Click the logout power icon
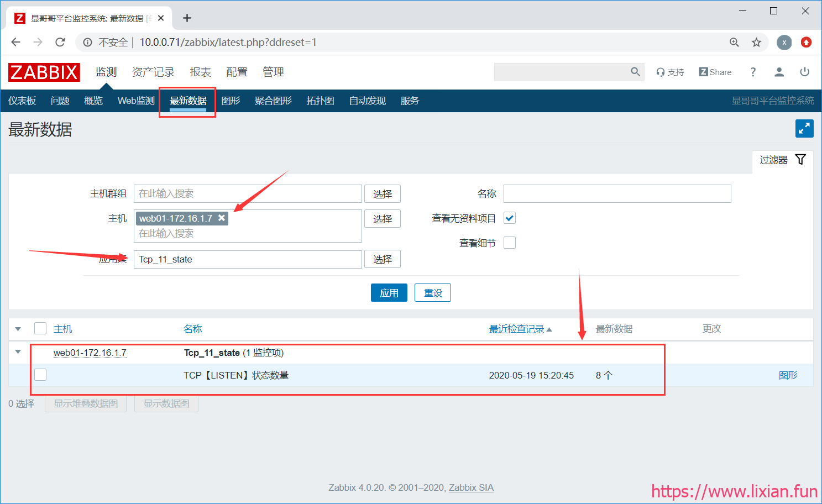This screenshot has width=822, height=504. [804, 72]
